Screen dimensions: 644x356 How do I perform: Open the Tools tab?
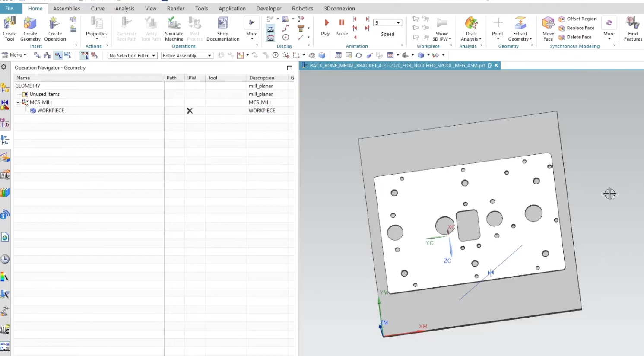pos(201,9)
